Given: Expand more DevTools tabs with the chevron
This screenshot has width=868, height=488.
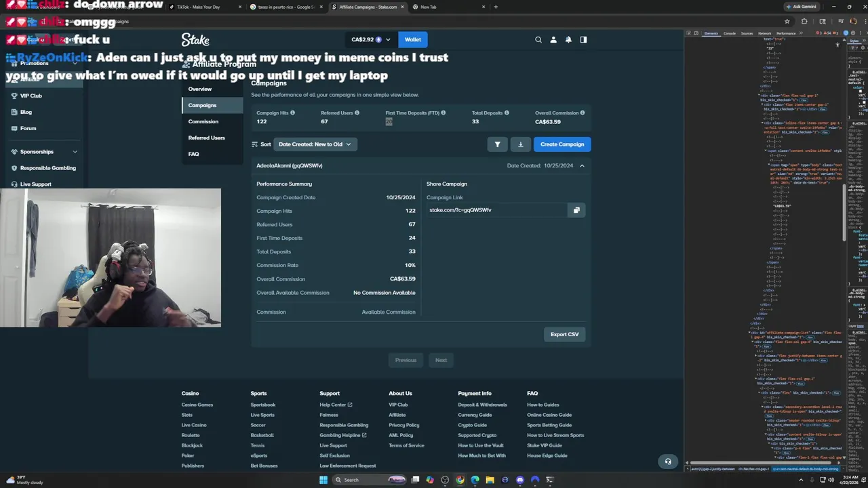Looking at the screenshot, I should coord(802,33).
